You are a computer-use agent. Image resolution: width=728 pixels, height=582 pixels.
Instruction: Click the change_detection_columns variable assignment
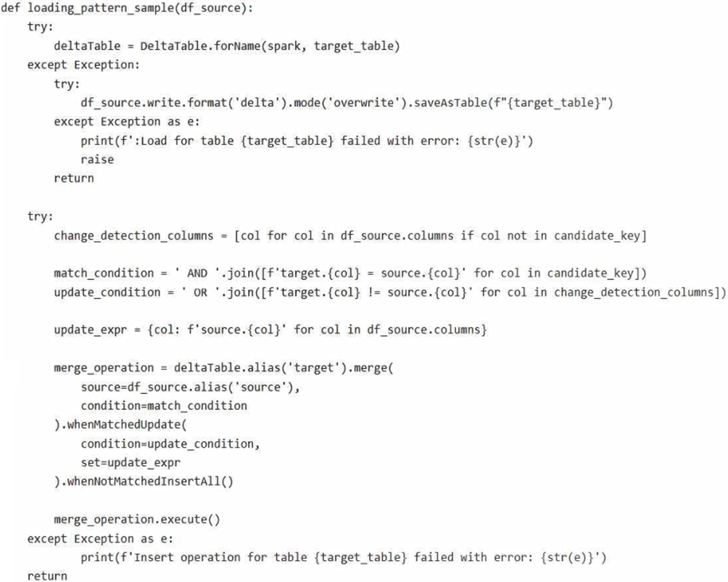pos(350,236)
